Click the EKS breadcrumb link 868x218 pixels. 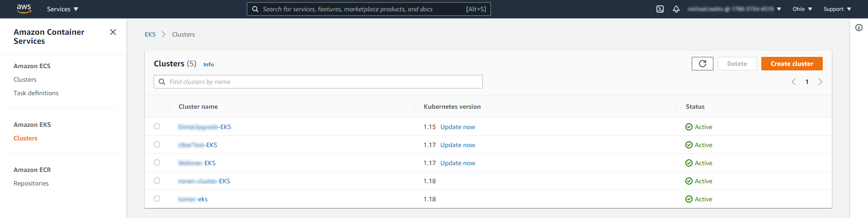click(x=150, y=34)
